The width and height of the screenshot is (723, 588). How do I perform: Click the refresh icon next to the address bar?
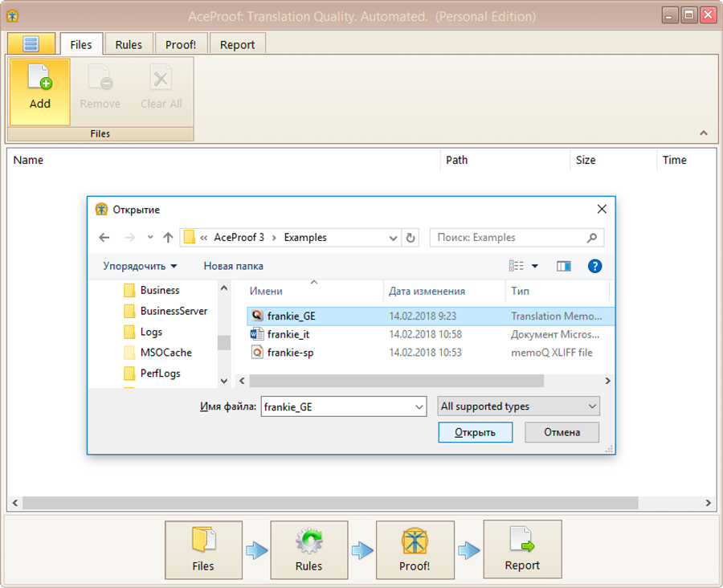pyautogui.click(x=410, y=237)
